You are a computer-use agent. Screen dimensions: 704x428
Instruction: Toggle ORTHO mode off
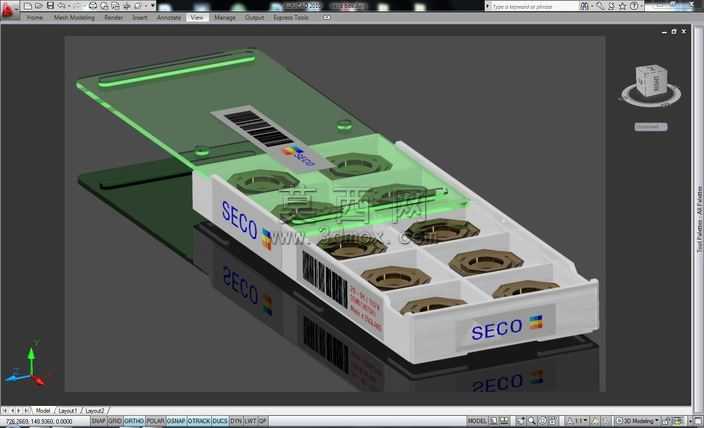(134, 421)
